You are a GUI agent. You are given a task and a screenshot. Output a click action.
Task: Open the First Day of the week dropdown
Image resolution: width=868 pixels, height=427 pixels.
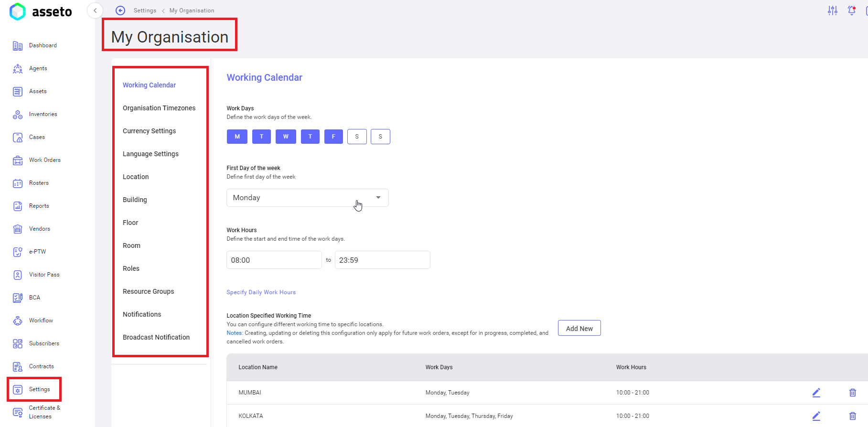tap(307, 198)
